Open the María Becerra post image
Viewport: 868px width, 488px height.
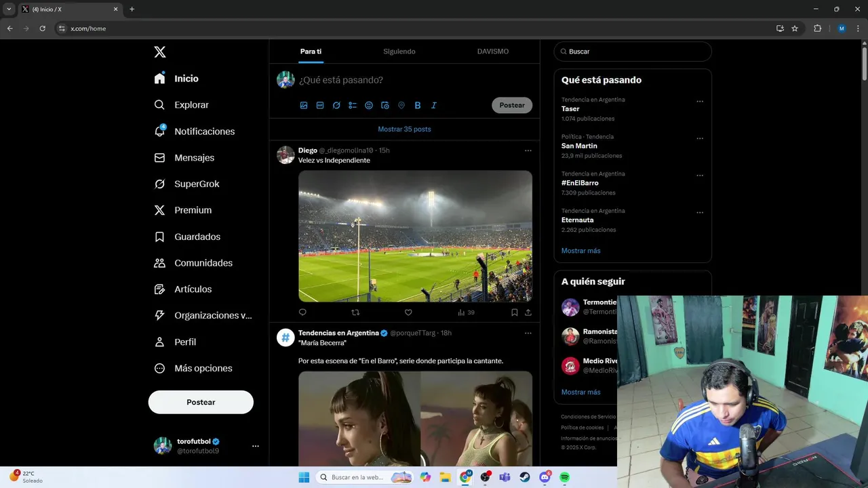(x=415, y=418)
